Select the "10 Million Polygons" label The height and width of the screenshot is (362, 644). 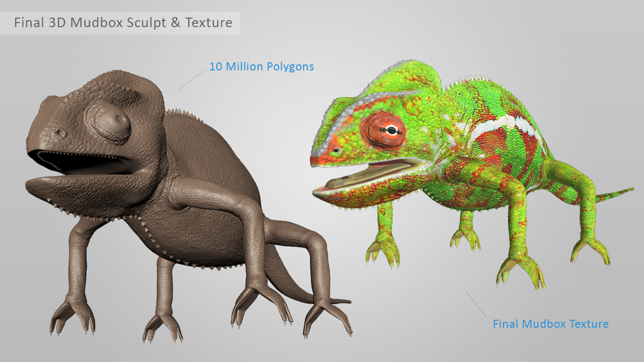pyautogui.click(x=261, y=66)
